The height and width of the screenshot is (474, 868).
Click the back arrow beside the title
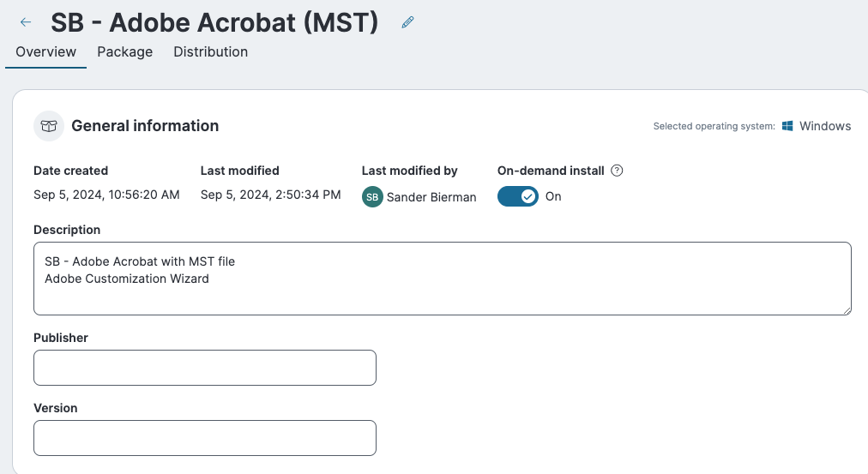26,22
